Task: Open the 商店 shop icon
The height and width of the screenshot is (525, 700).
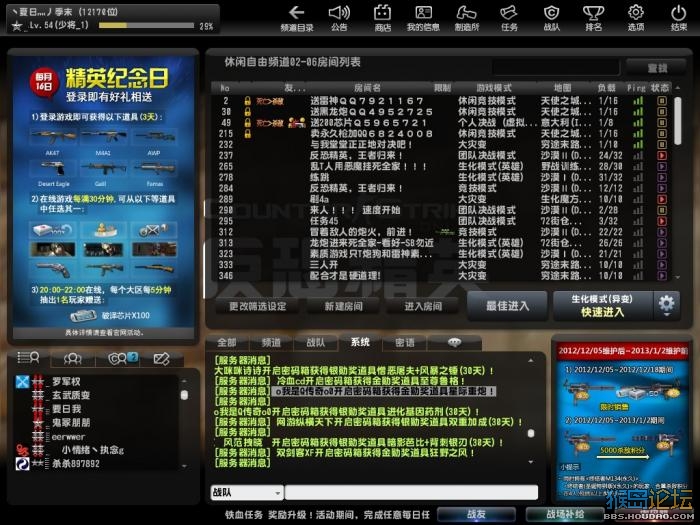Action: pos(383,18)
